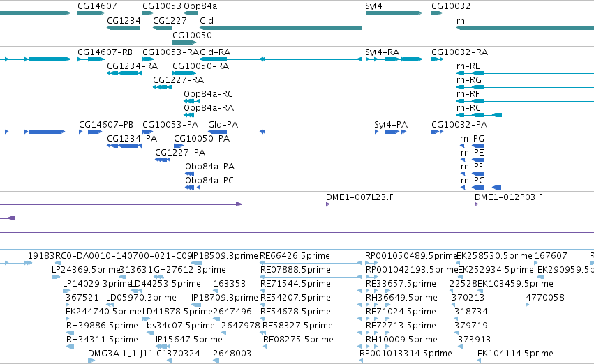The width and height of the screenshot is (594, 364).
Task: Click EST LP24369.5prime label
Action: 86,270
